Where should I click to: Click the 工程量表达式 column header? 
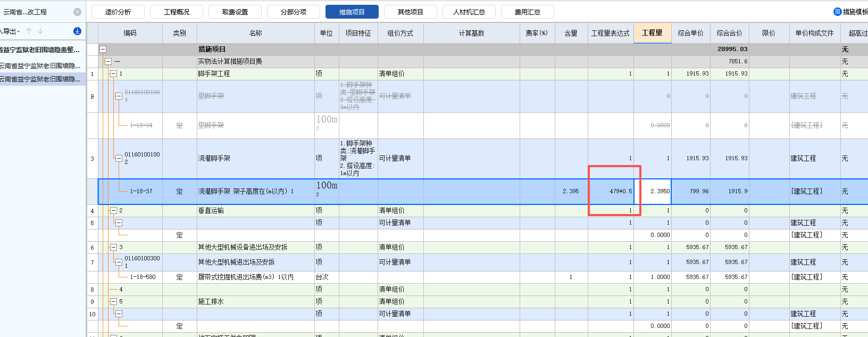pos(611,33)
